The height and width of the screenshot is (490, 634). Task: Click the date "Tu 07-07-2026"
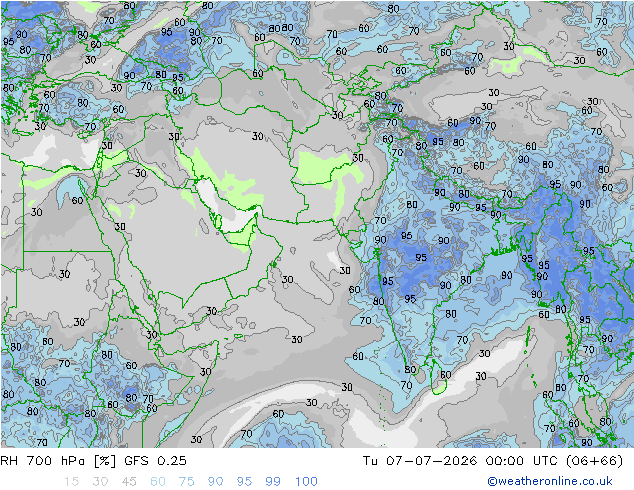[420, 461]
